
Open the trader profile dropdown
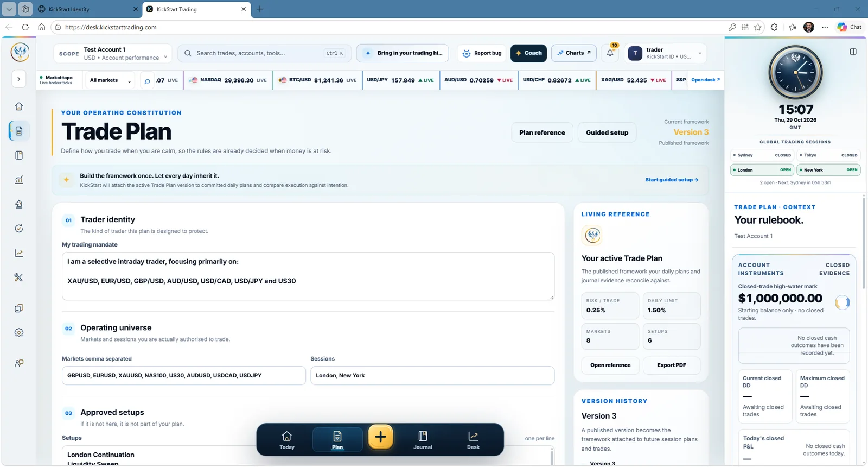point(665,53)
